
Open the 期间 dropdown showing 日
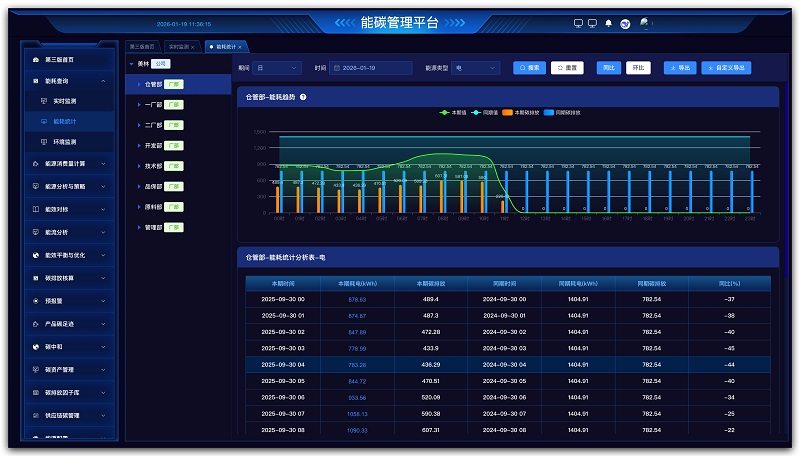point(277,68)
